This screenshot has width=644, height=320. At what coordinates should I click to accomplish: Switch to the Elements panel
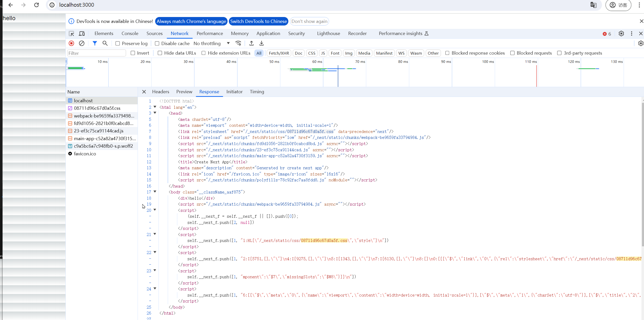click(x=104, y=33)
